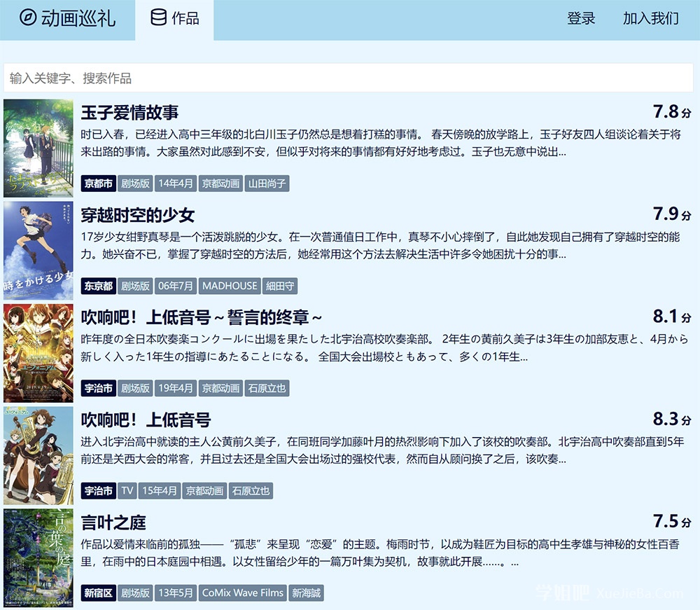700x610 pixels.
Task: Select the 东京都 location tag
Action: (98, 286)
